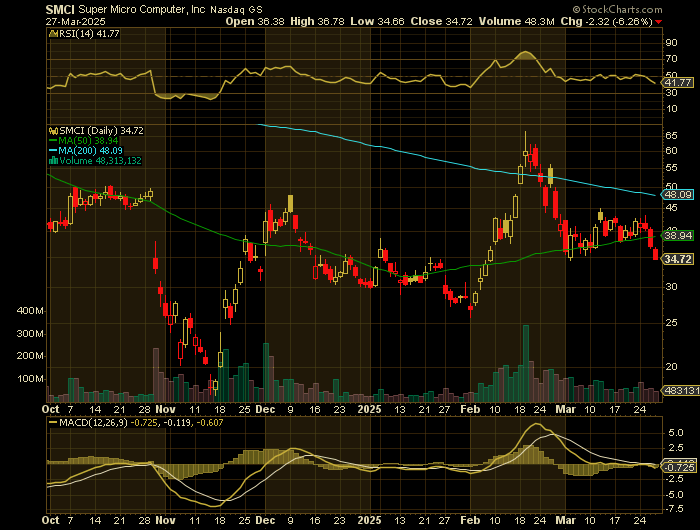Click the 20 level on price axis
The image size is (700, 530).
pos(671,367)
